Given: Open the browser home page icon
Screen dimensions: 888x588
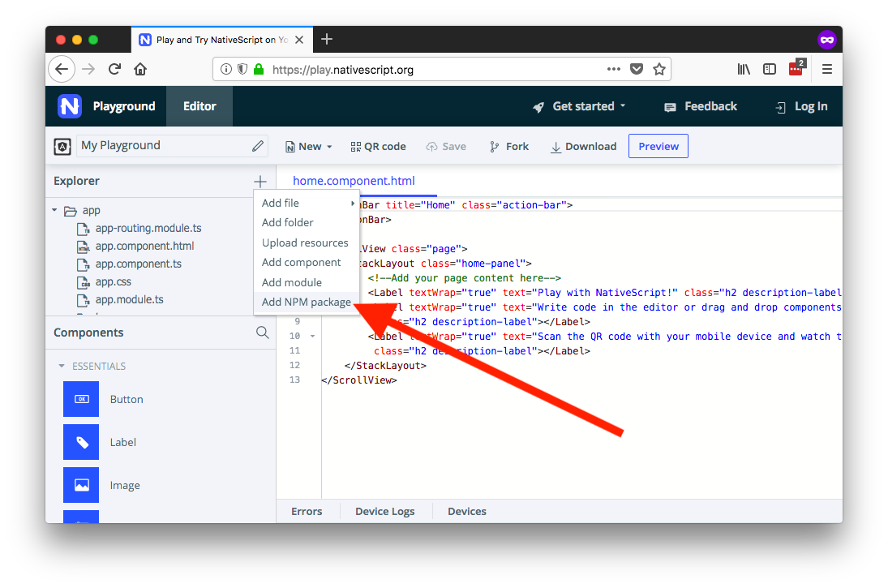Looking at the screenshot, I should pos(139,69).
